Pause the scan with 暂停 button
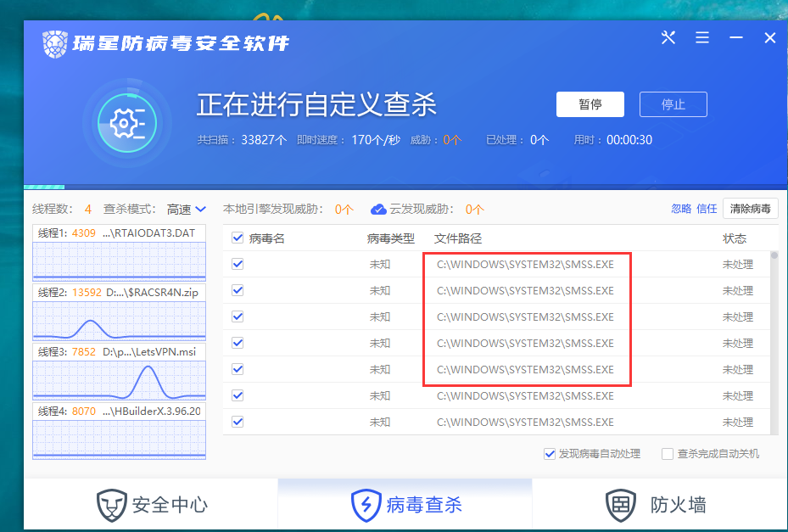 pyautogui.click(x=590, y=104)
